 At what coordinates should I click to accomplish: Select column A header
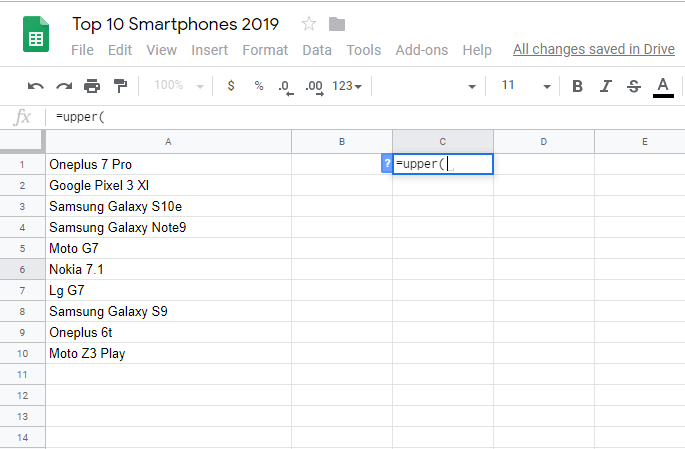point(168,142)
